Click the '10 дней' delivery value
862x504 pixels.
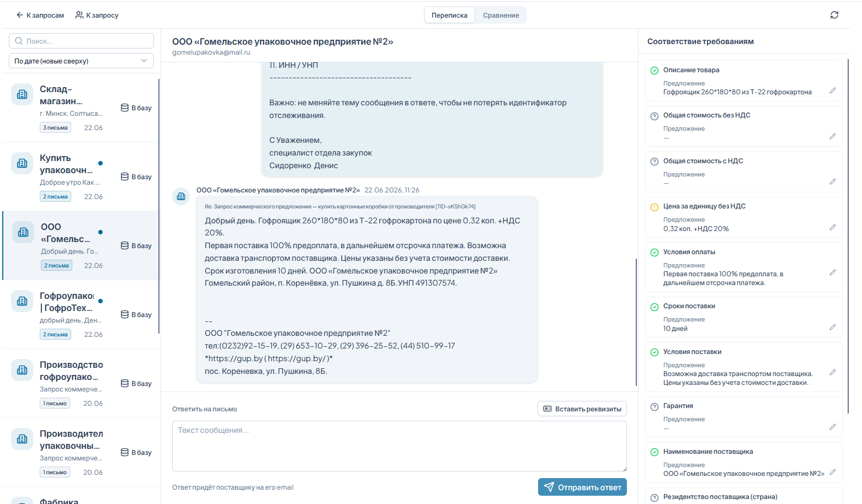(x=675, y=329)
